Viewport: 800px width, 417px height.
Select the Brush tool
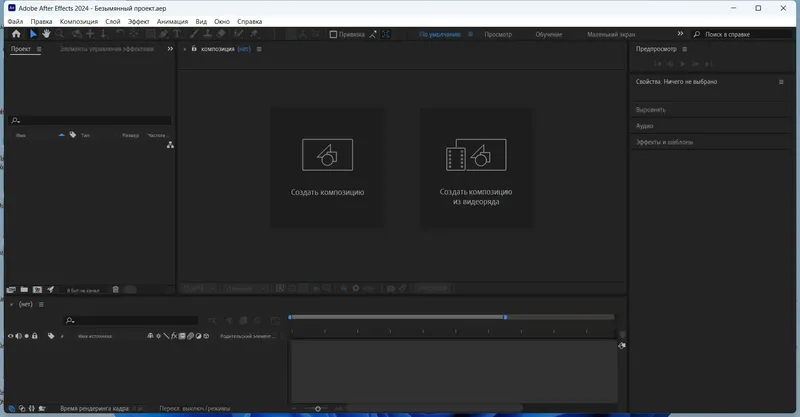(194, 34)
